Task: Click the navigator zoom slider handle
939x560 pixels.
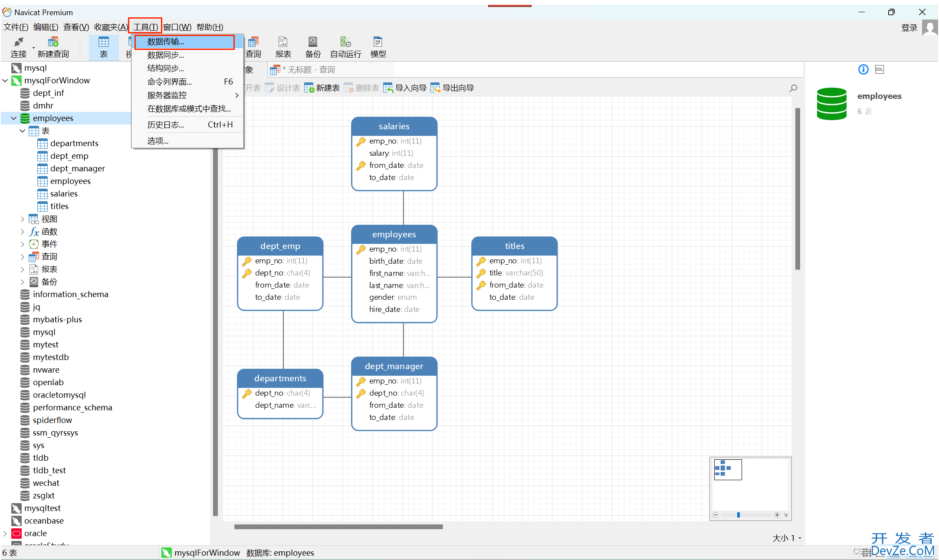Action: [x=738, y=515]
